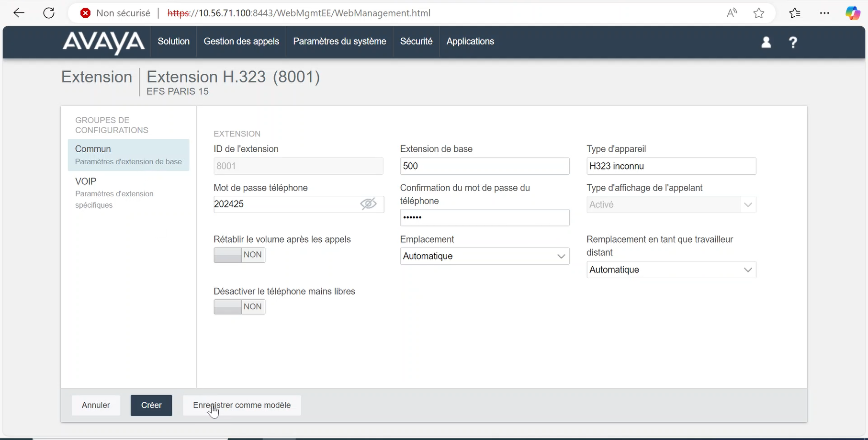The height and width of the screenshot is (440, 868).
Task: Click the Créer button
Action: tap(151, 405)
